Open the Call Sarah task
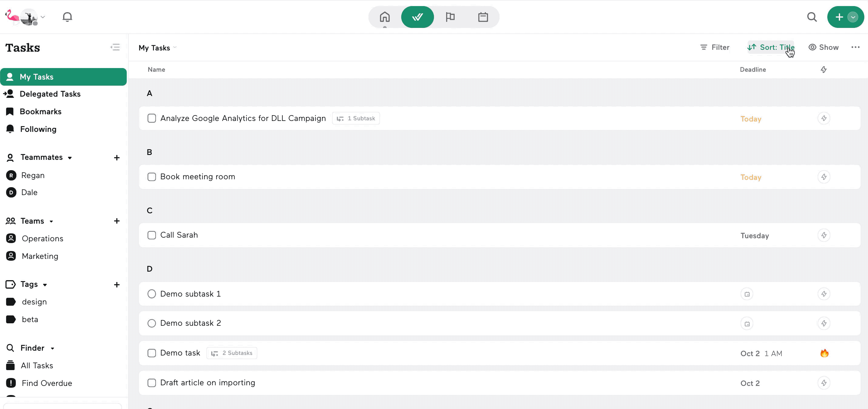 499,235
